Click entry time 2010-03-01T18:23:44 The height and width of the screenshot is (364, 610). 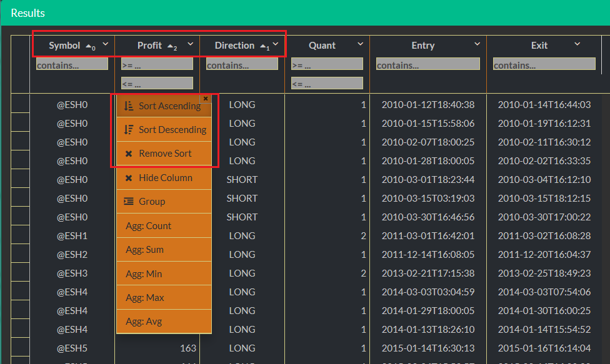click(428, 179)
